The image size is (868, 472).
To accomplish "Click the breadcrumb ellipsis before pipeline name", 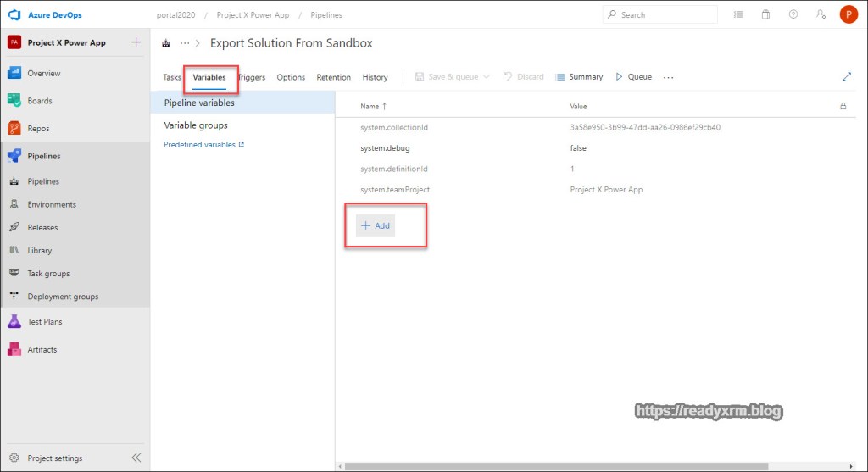I will click(185, 43).
